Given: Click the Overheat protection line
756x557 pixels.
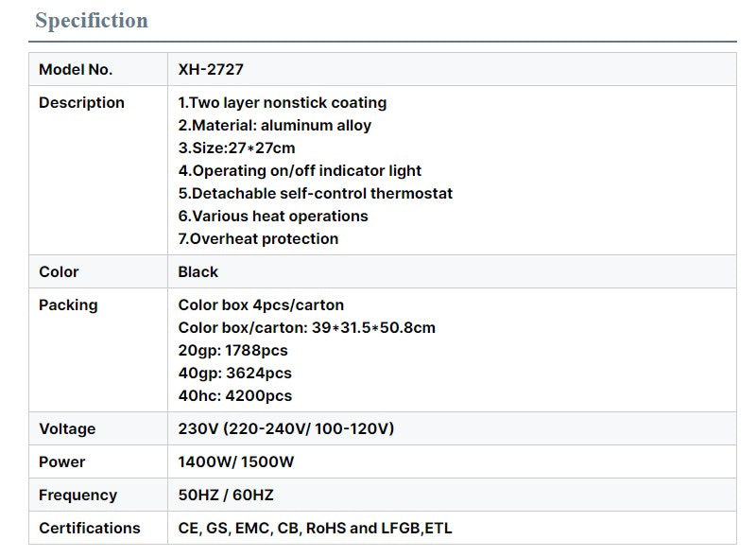Looking at the screenshot, I should (x=258, y=238).
